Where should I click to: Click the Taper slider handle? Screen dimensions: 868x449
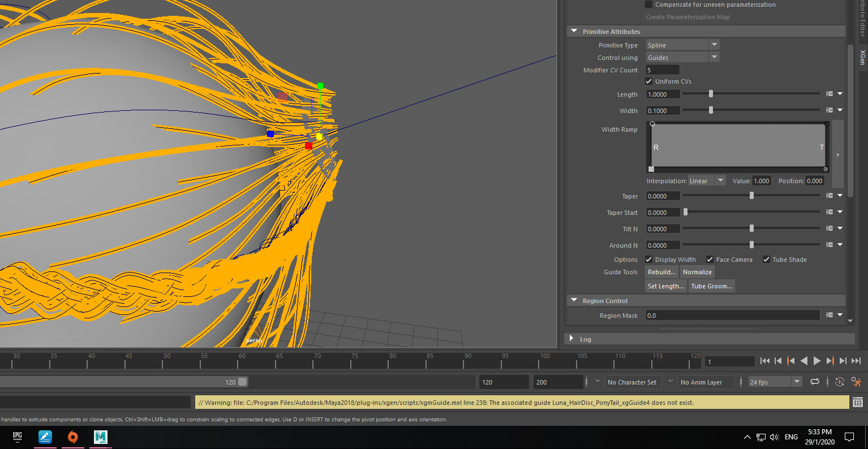point(751,195)
